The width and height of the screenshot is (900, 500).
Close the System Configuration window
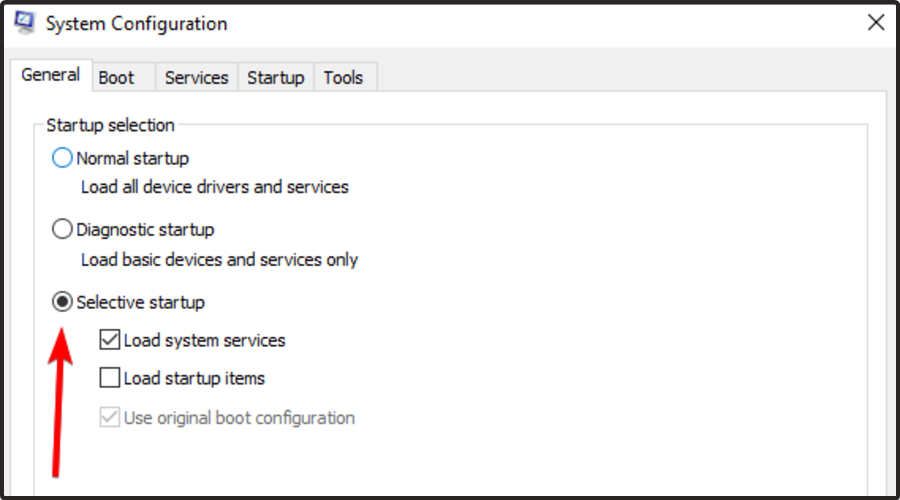click(x=875, y=22)
